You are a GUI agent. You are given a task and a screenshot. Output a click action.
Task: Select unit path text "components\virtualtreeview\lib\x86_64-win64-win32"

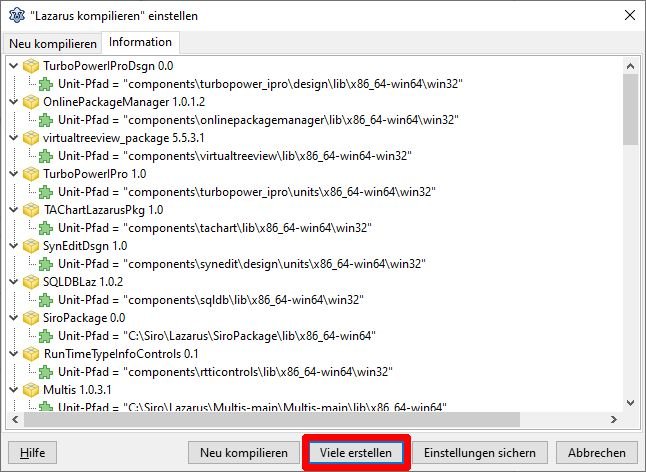coord(268,156)
